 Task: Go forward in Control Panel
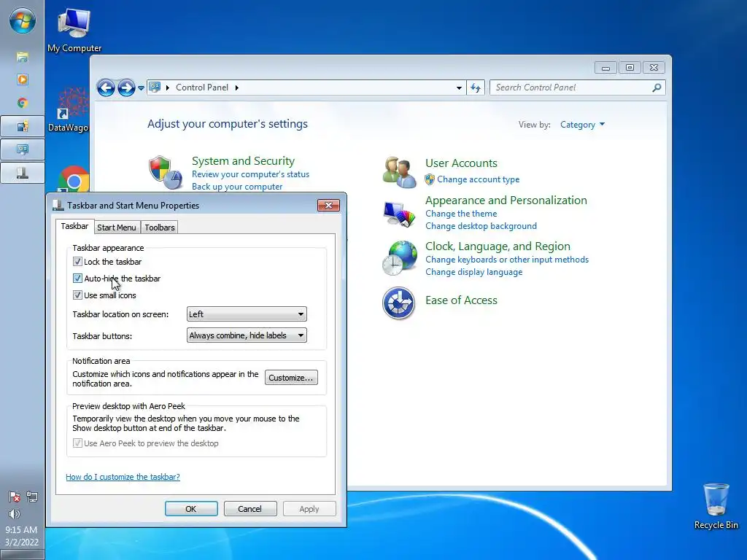[x=126, y=87]
